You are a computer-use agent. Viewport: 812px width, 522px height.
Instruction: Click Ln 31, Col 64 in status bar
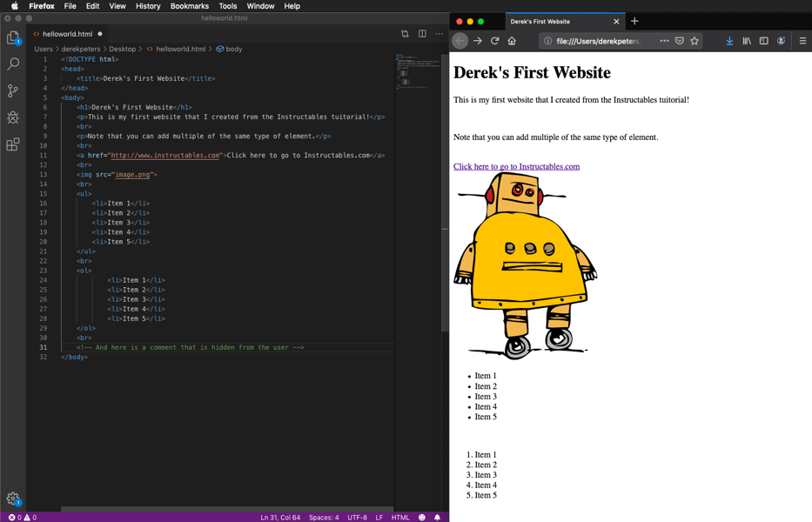click(280, 518)
